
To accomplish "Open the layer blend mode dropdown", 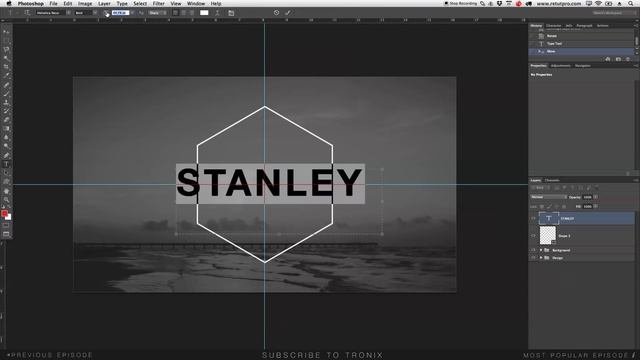I will (549, 197).
